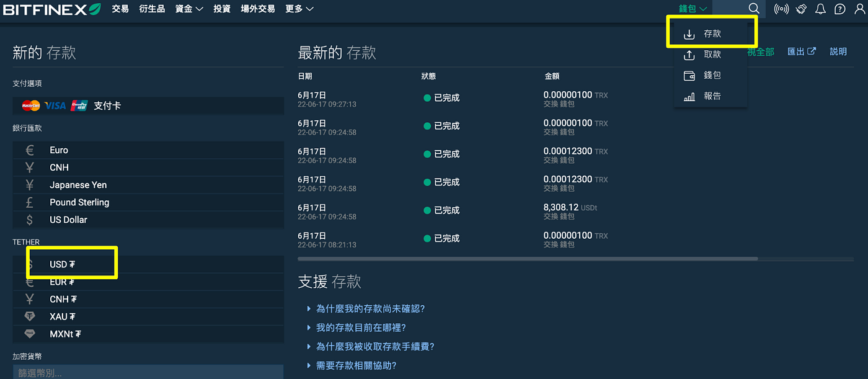The height and width of the screenshot is (379, 868).
Task: Open the search magnifier icon
Action: (x=754, y=9)
